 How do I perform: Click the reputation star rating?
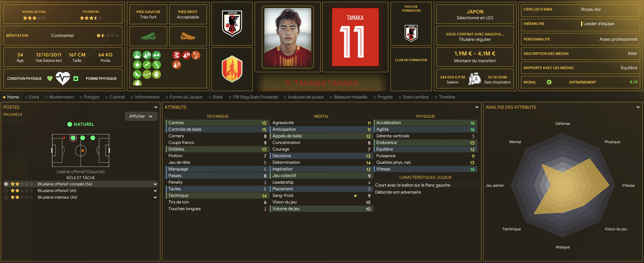point(108,35)
